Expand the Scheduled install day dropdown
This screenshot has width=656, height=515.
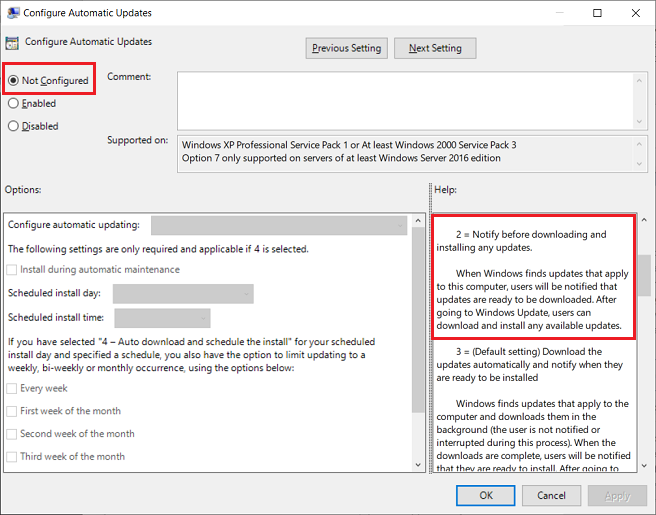(183, 293)
